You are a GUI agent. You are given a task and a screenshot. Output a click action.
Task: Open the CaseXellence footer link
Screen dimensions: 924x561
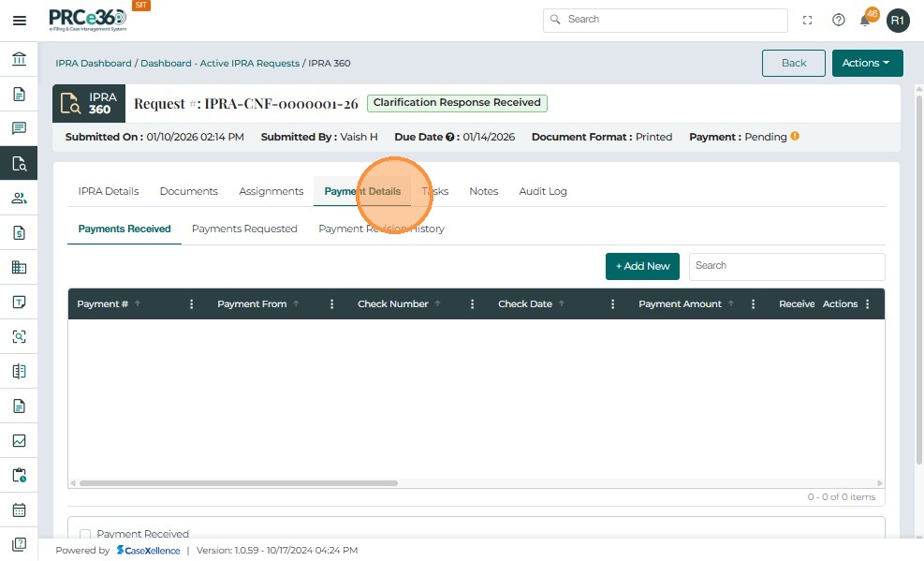click(148, 551)
